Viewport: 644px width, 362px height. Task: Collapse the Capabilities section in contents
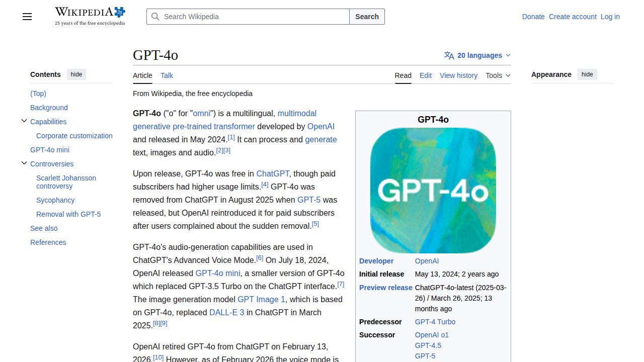tap(24, 121)
